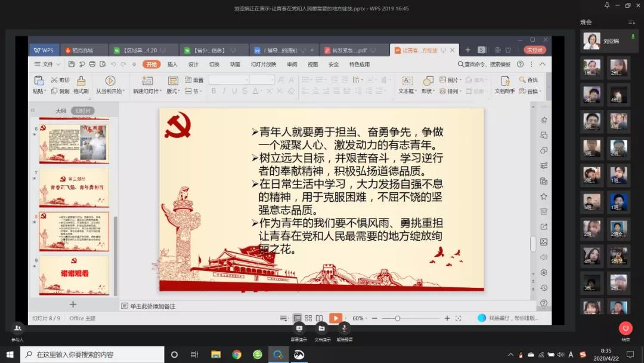Click the Format Painter (格式刷) icon
Viewport: 644px width, 363px height.
(x=81, y=81)
